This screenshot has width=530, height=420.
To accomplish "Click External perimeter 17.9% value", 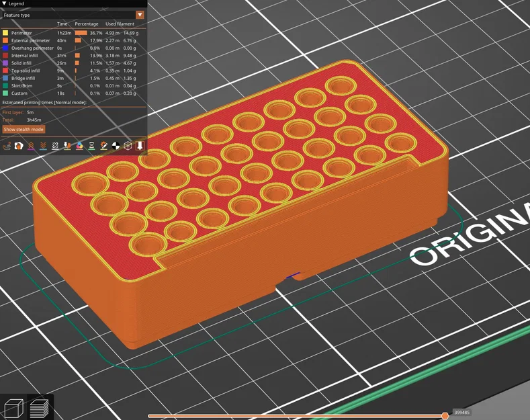I will click(96, 40).
